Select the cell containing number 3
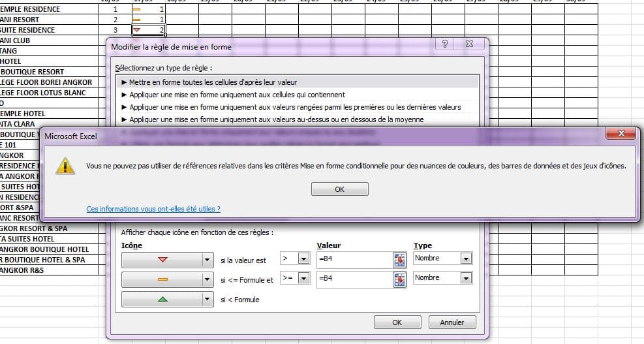Screen dimensions: 644x344 (115, 30)
